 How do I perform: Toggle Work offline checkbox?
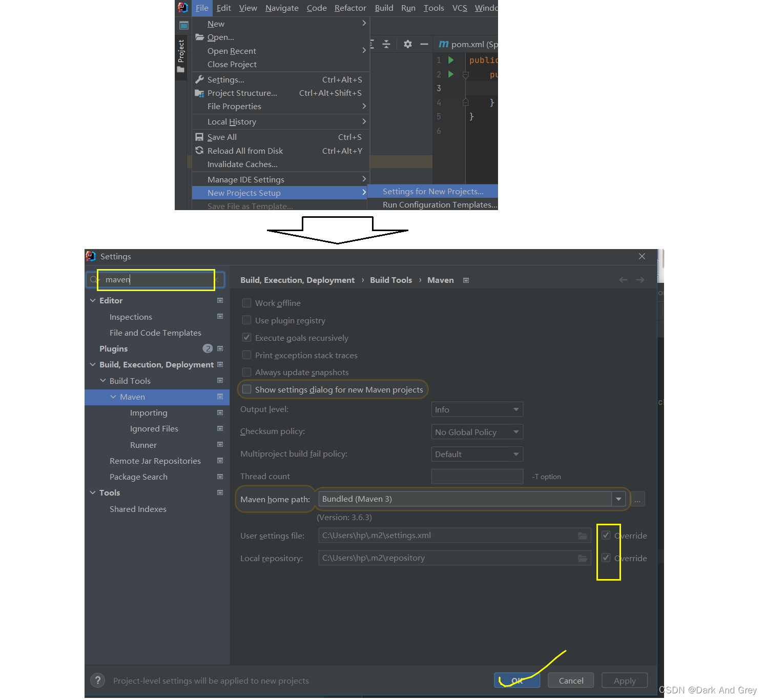coord(246,303)
